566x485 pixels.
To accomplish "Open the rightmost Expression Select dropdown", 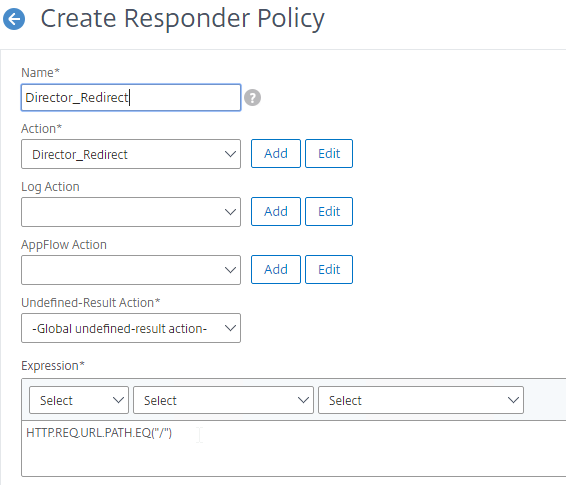I will pyautogui.click(x=421, y=400).
